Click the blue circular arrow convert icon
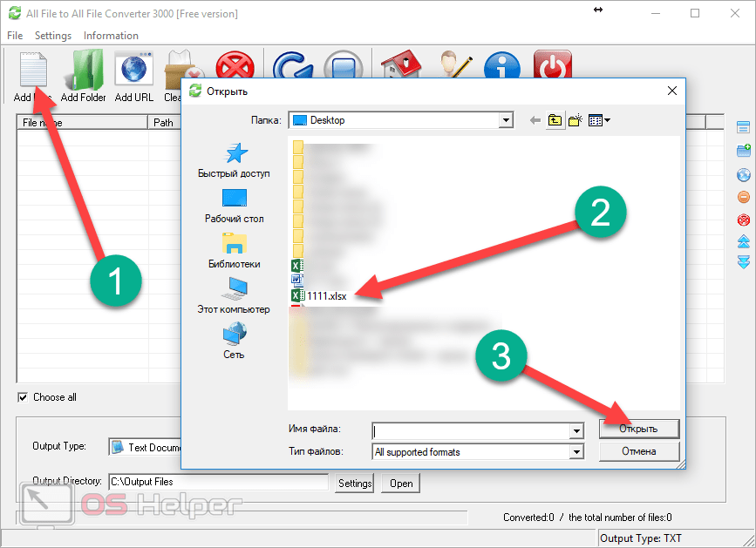756x548 pixels. click(292, 64)
